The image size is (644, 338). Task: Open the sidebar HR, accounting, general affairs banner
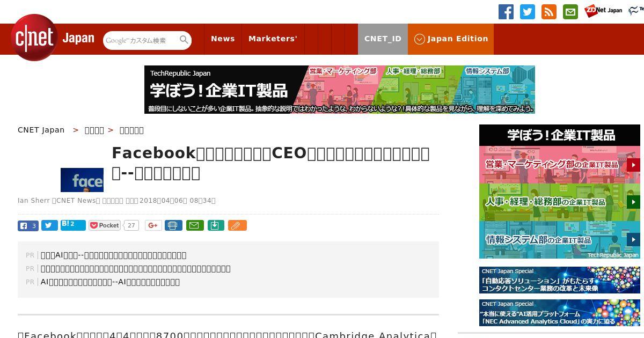[560, 202]
